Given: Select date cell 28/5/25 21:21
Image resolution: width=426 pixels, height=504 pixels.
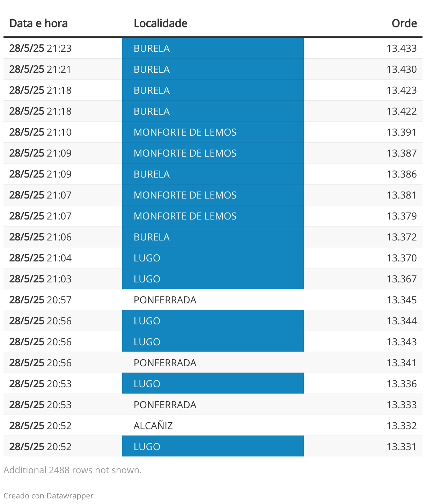Looking at the screenshot, I should click(40, 69).
